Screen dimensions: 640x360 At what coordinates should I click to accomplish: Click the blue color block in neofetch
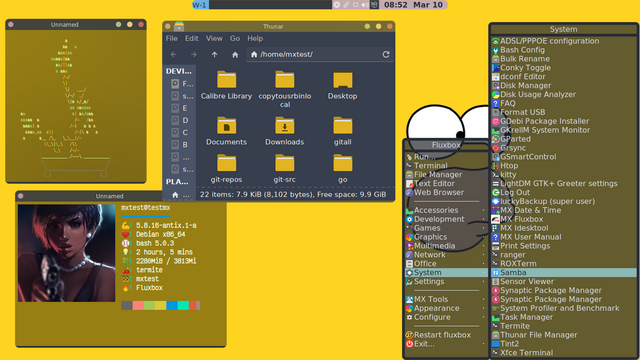(x=171, y=305)
